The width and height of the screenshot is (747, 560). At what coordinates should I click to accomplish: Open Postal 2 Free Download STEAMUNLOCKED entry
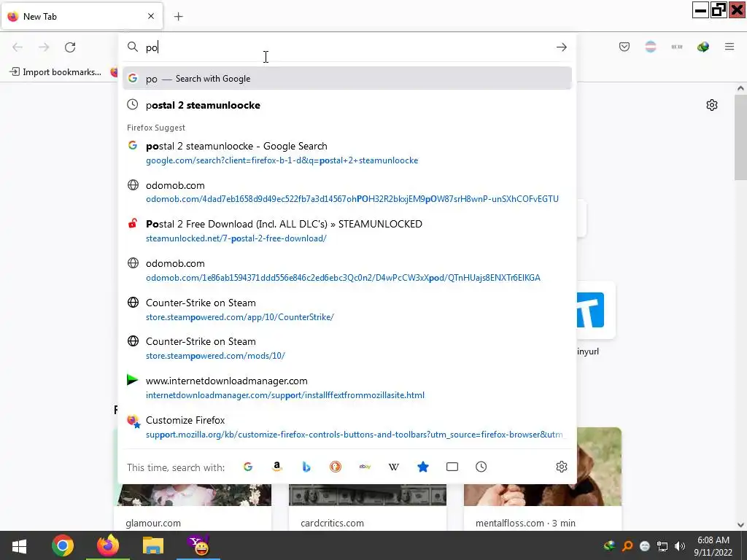[x=347, y=231]
